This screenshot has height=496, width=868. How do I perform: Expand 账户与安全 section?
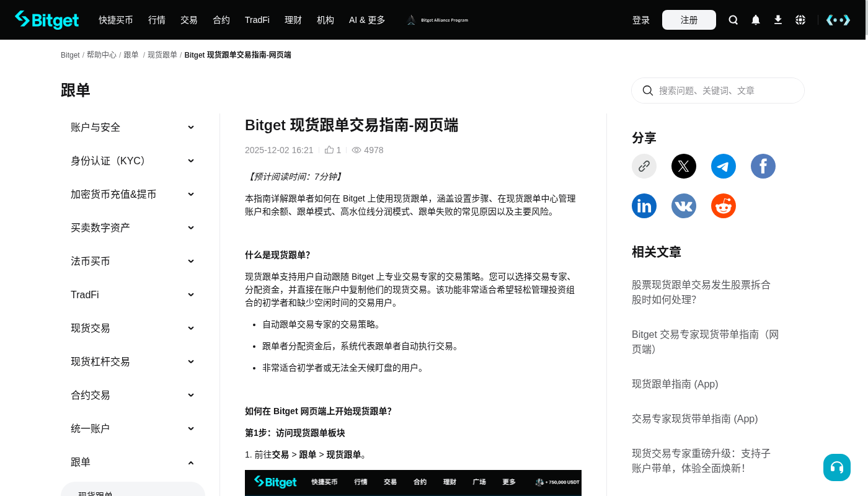click(x=133, y=127)
